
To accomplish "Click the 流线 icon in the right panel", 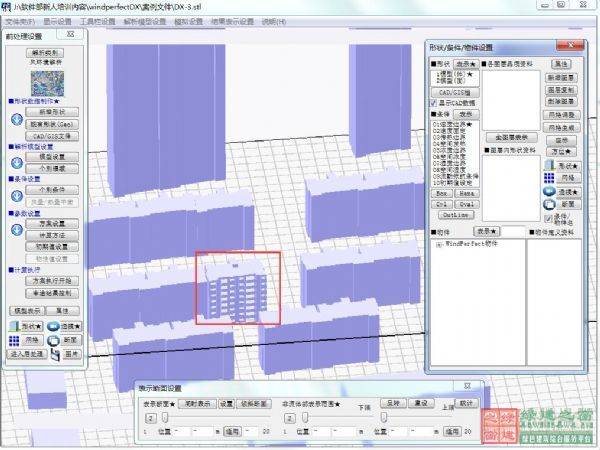I will coord(549,190).
